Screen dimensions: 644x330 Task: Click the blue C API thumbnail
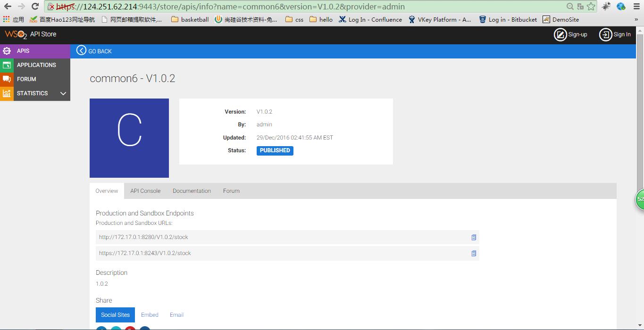(x=129, y=138)
